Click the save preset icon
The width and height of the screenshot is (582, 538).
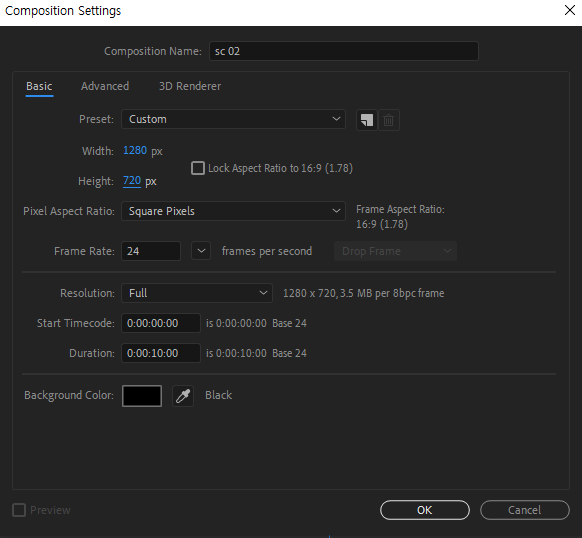(x=367, y=120)
